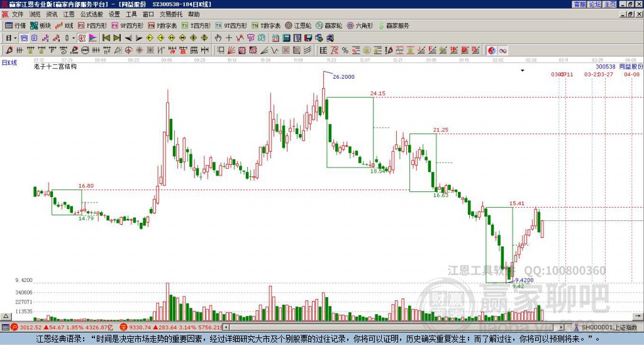Toggle the 权 adjustment icon
The image size is (644, 345).
click(x=82, y=38)
